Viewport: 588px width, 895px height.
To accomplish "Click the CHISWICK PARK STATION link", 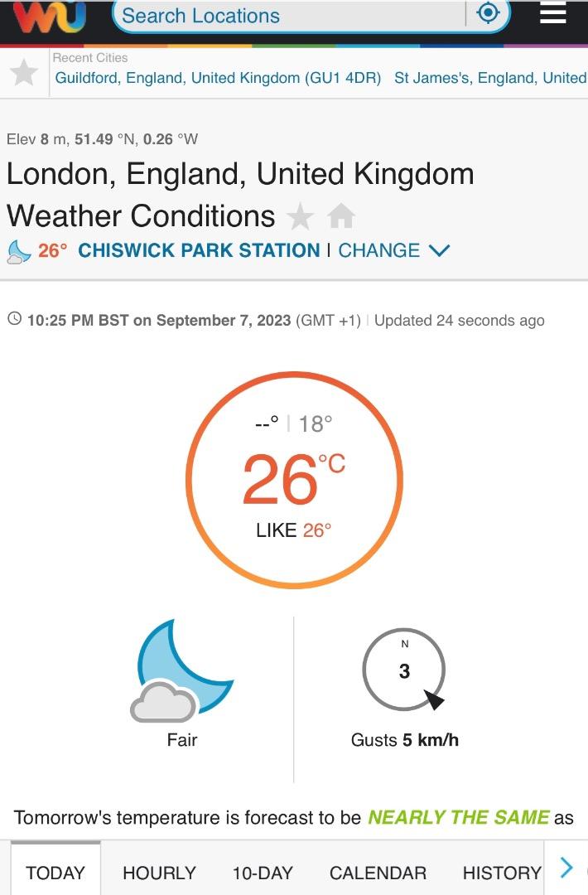I will tap(199, 250).
